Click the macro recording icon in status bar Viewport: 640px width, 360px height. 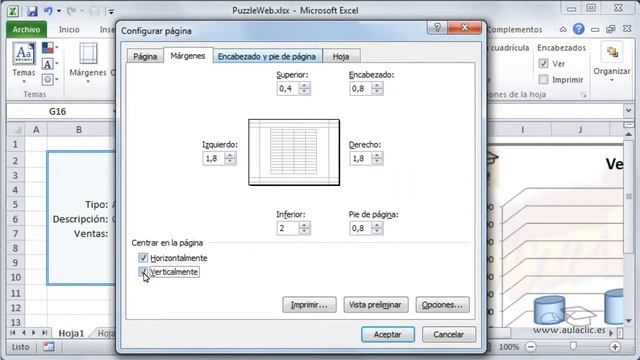point(49,347)
